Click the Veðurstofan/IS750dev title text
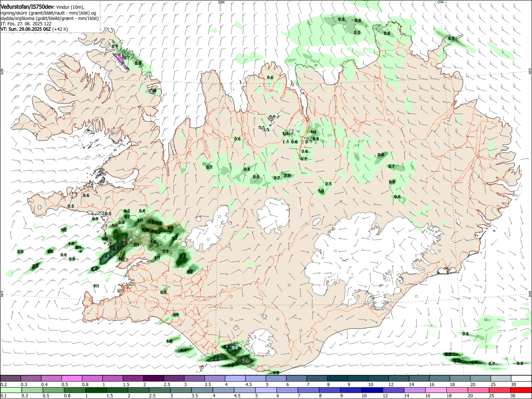This screenshot has height=399, width=532. click(27, 7)
